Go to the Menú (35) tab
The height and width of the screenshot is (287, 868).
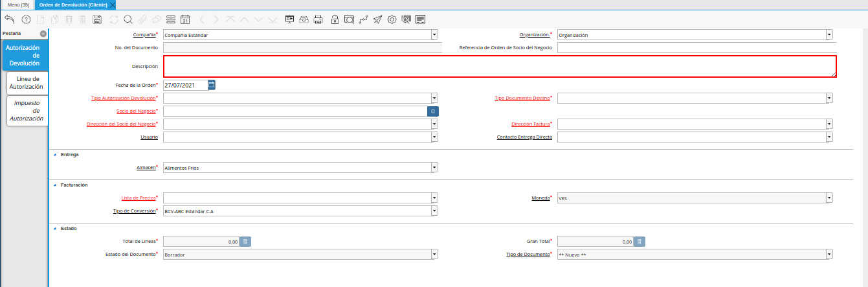[18, 5]
